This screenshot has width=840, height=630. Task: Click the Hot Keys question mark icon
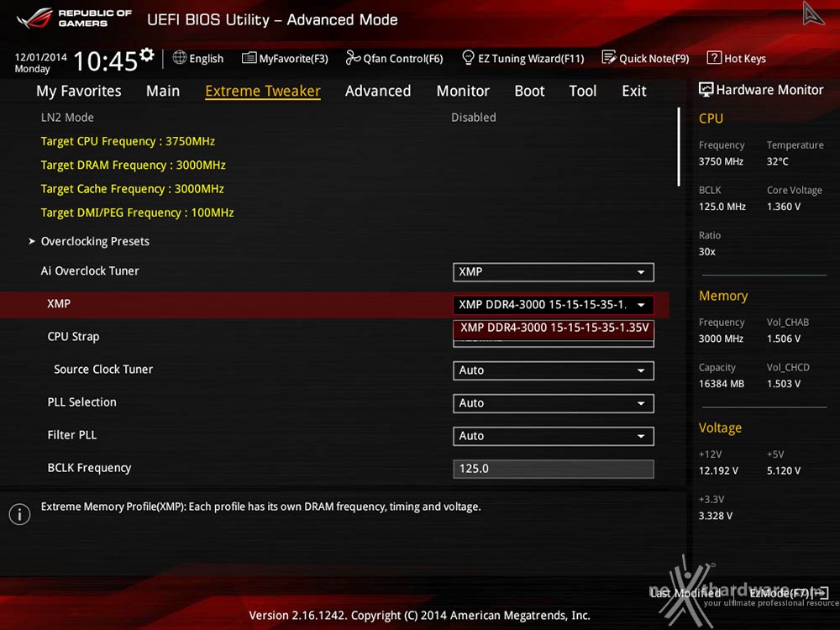click(x=713, y=57)
